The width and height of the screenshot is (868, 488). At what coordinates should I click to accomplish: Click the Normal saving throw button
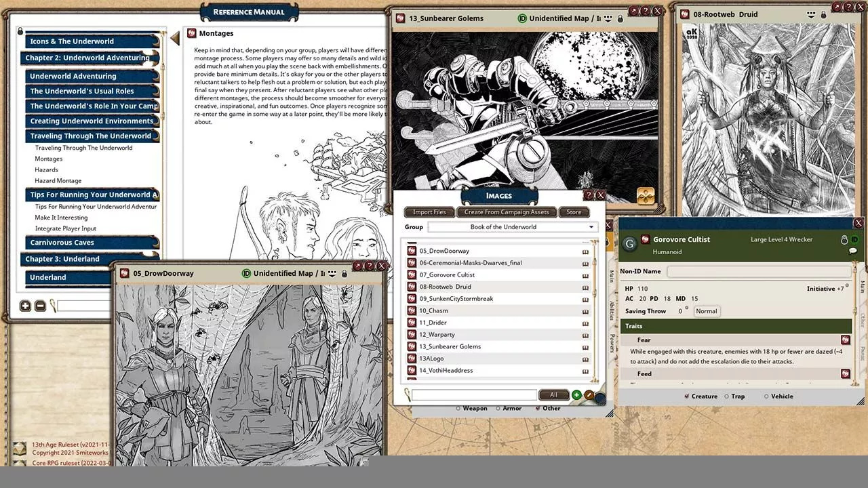[x=707, y=311]
